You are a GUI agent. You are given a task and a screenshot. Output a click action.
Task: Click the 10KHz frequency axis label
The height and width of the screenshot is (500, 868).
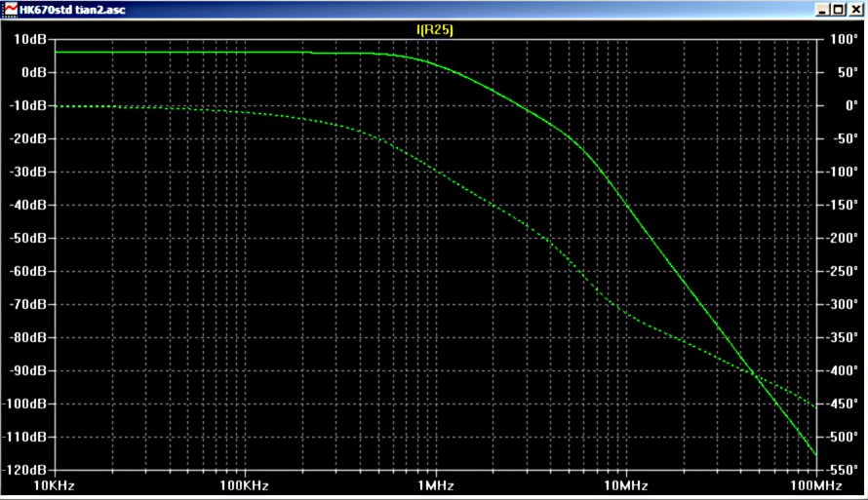(x=54, y=485)
